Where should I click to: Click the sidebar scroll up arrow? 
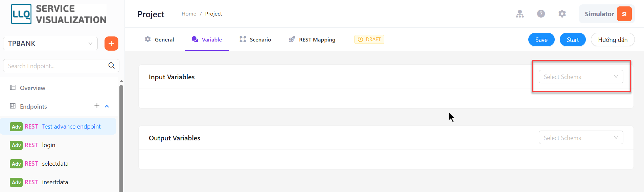[x=121, y=81]
